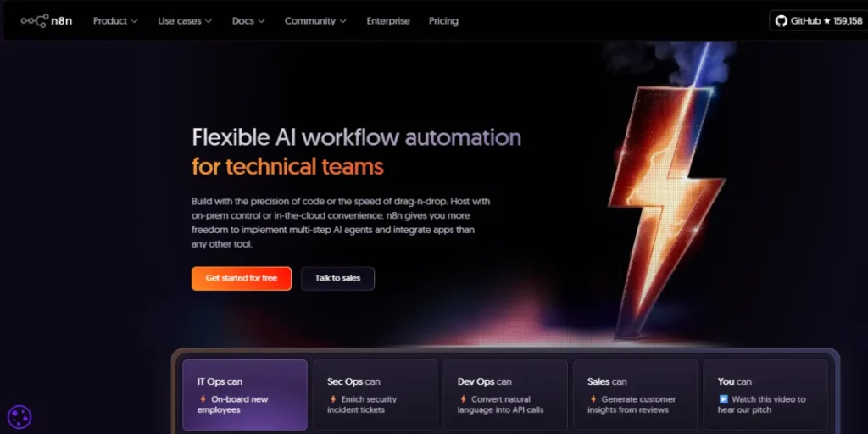
Task: Expand the Use cases dropdown
Action: (185, 21)
